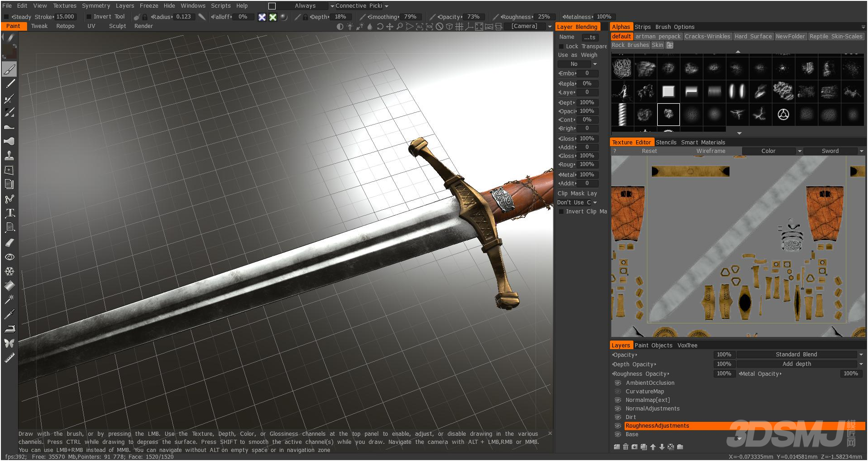Open the Use as Weight 'No' dropdown

point(578,64)
